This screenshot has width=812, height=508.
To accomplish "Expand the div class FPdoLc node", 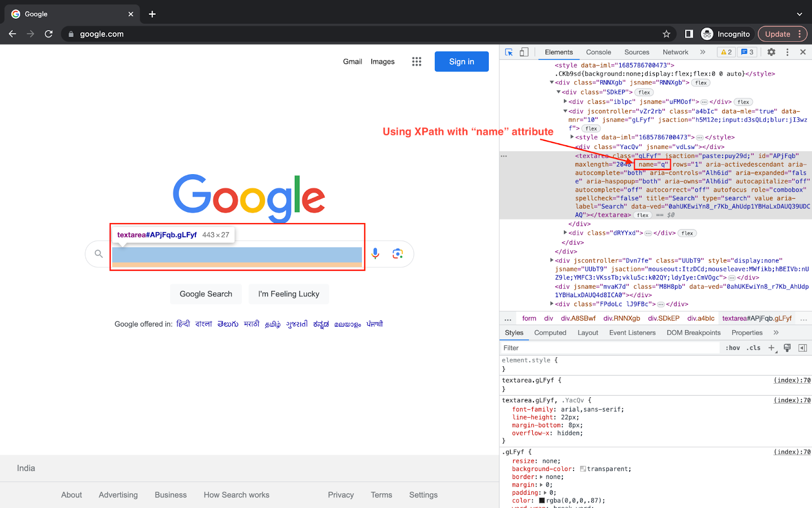I will pyautogui.click(x=552, y=304).
